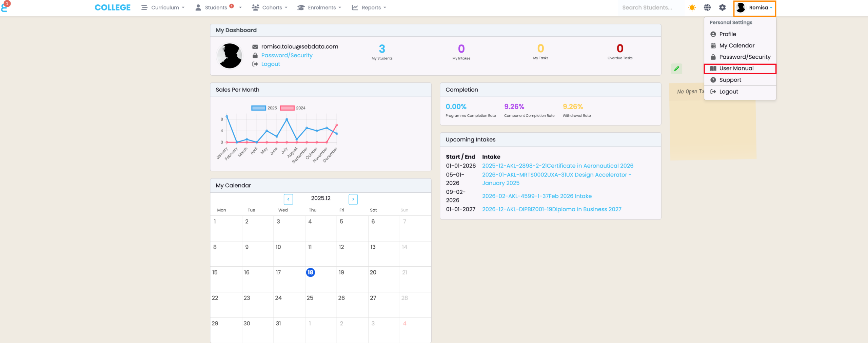Expand the Curriculum dropdown menu
Screen dimensions: 868x343
pos(163,7)
